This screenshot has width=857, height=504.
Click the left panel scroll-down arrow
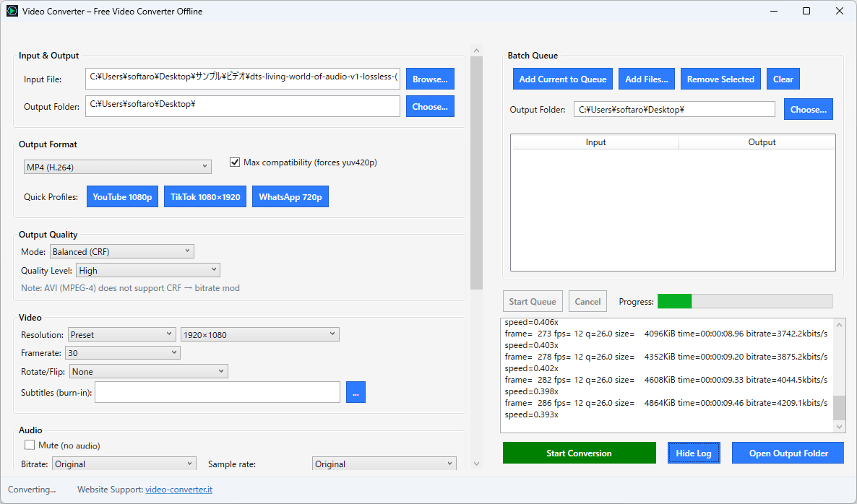[x=476, y=464]
